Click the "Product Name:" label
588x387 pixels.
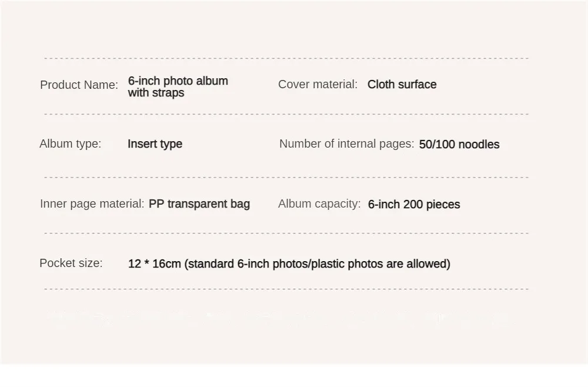[79, 85]
